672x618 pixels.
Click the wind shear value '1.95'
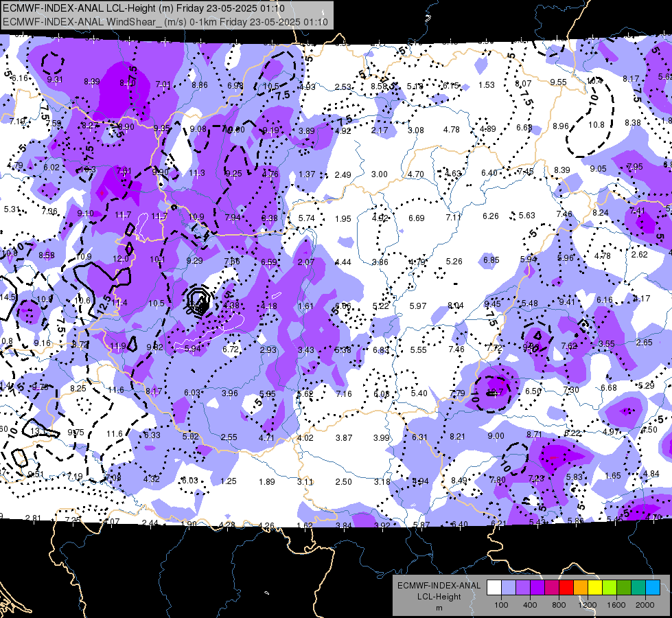343,219
